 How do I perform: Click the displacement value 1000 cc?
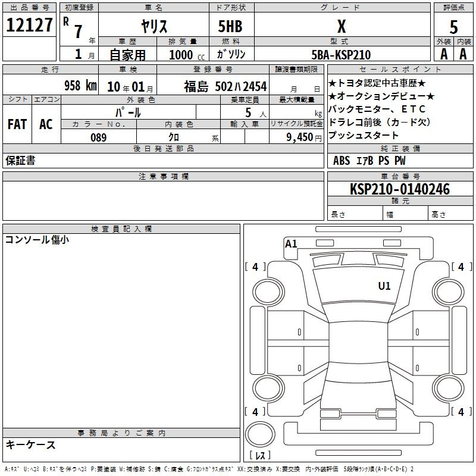(187, 55)
